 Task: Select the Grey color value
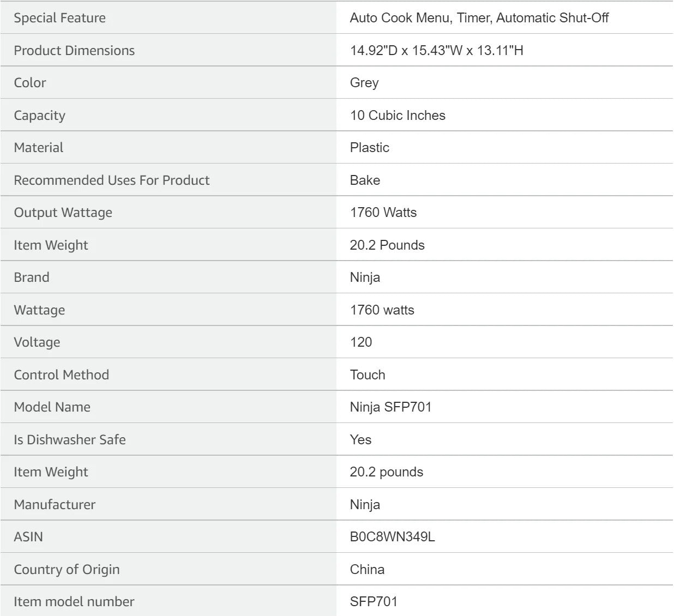pos(364,83)
